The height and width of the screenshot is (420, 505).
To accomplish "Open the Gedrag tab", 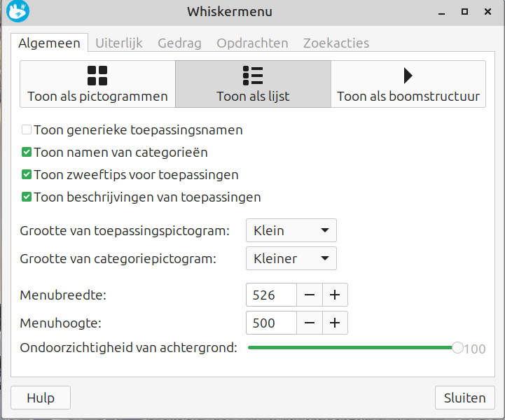I will pos(179,43).
